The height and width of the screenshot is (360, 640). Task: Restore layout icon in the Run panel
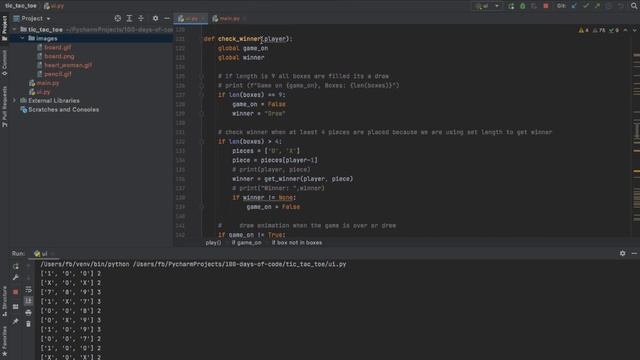coord(16,307)
